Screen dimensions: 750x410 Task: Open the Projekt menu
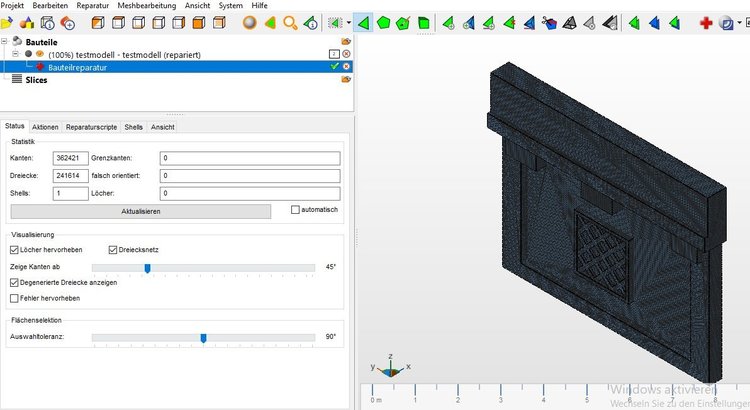point(12,6)
